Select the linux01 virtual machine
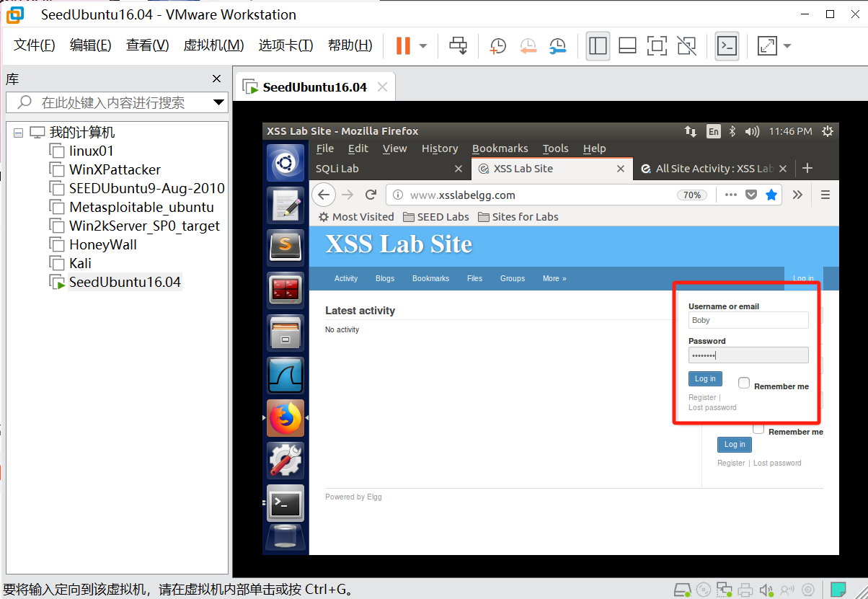Screen dimensions: 868x599 tap(91, 151)
